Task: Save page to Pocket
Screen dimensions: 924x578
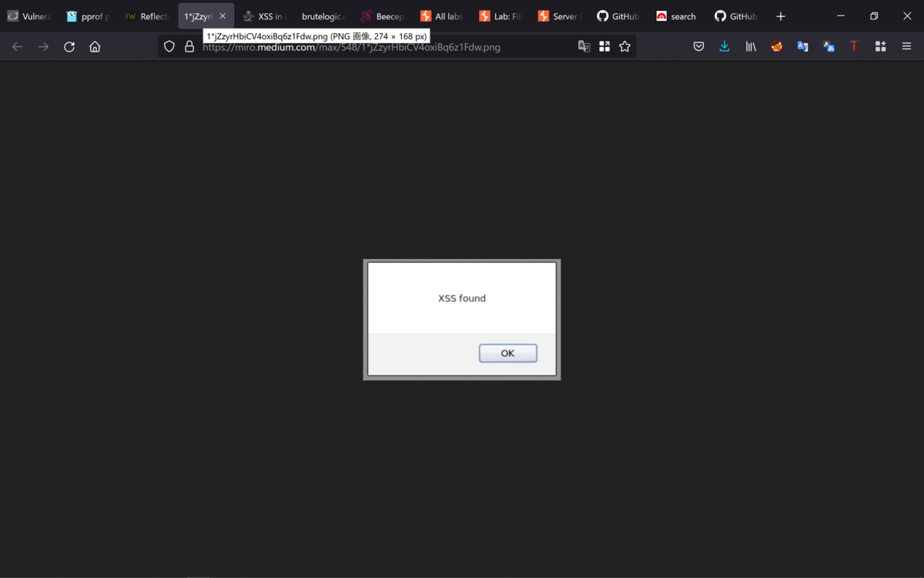Action: pyautogui.click(x=698, y=46)
